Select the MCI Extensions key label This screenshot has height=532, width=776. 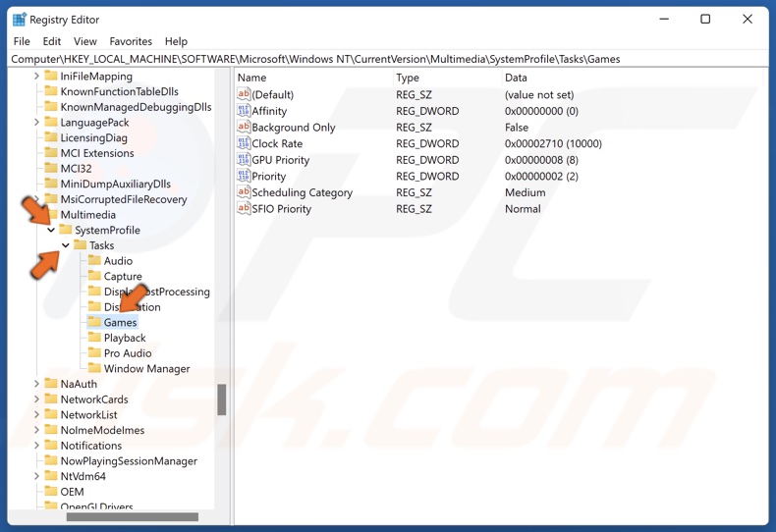pyautogui.click(x=97, y=153)
